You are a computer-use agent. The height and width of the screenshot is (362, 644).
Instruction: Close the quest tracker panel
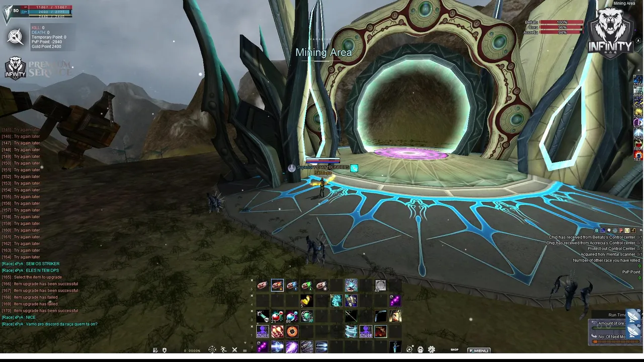[x=641, y=230]
